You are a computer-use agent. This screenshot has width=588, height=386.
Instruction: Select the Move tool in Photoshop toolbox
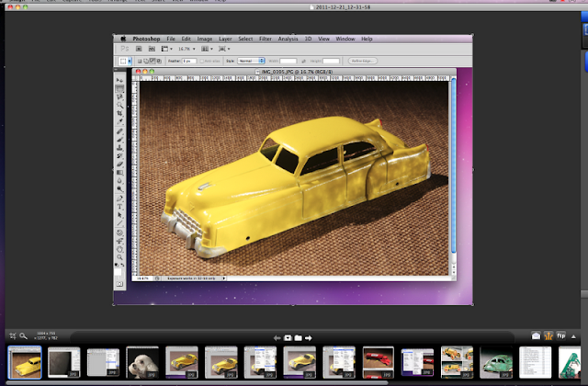point(119,80)
